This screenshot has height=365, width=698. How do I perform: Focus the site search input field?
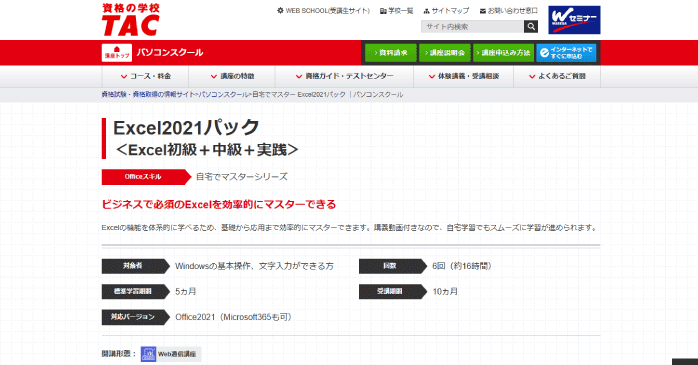point(472,27)
